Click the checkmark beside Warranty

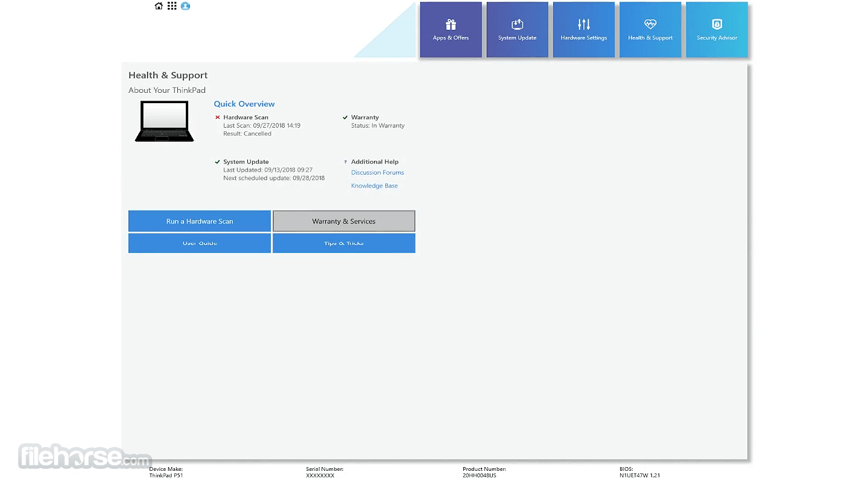[346, 118]
